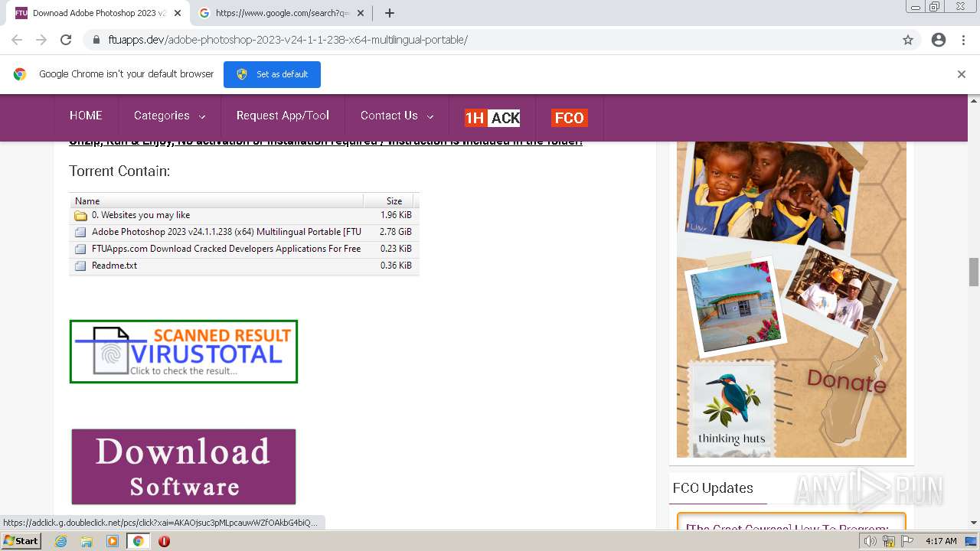980x551 pixels.
Task: Click the scrollbar down arrow
Action: 974,523
